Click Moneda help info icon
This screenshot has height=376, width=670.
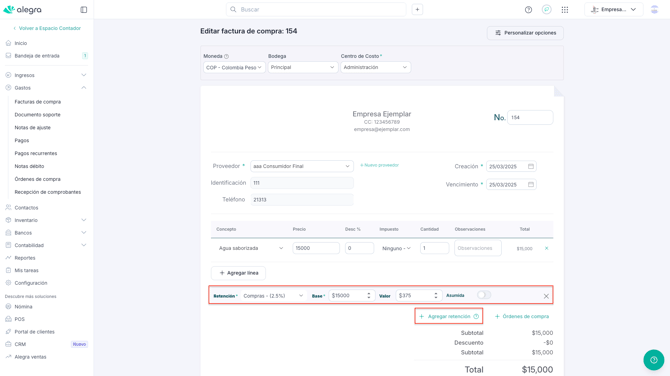click(226, 56)
